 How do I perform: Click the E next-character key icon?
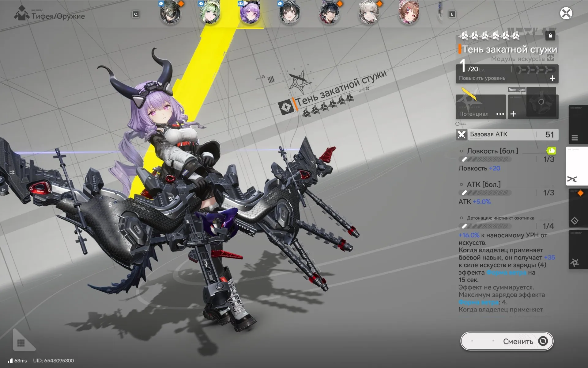(452, 14)
